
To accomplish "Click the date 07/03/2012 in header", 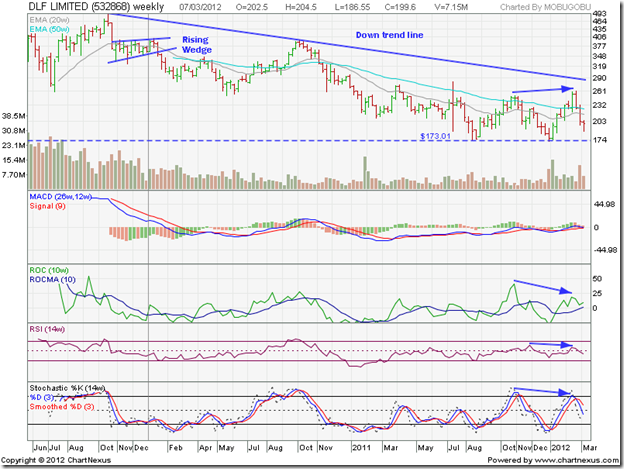I will (198, 7).
